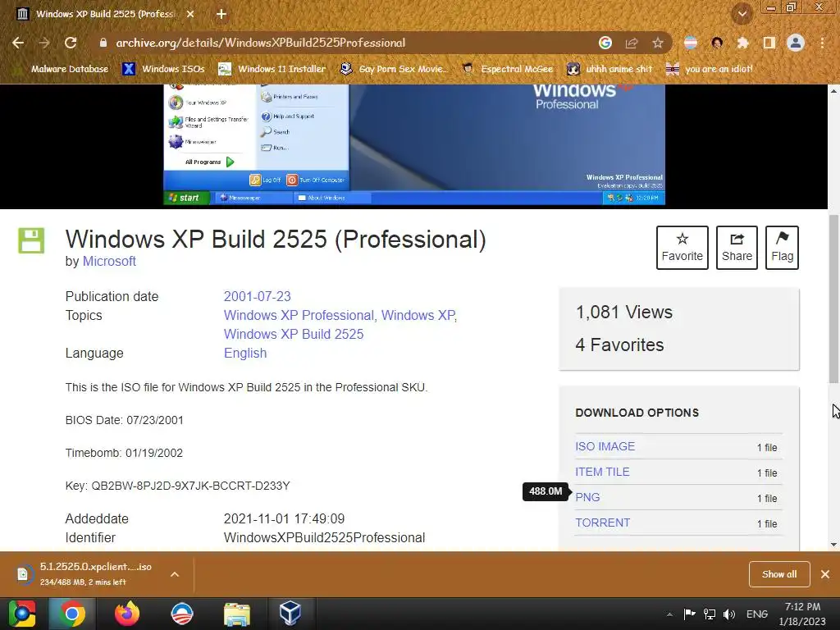
Task: Click the page vertical scrollbar
Action: pyautogui.click(x=833, y=299)
